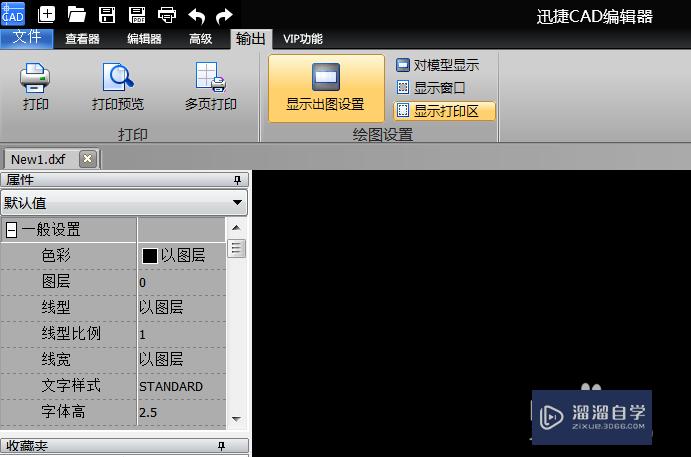
Task: Open a file with the folder icon
Action: 76,15
